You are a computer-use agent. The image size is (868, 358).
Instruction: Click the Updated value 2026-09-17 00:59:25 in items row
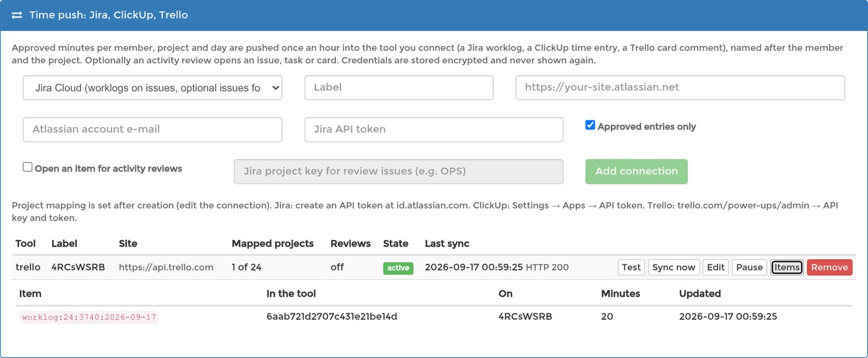tap(728, 316)
